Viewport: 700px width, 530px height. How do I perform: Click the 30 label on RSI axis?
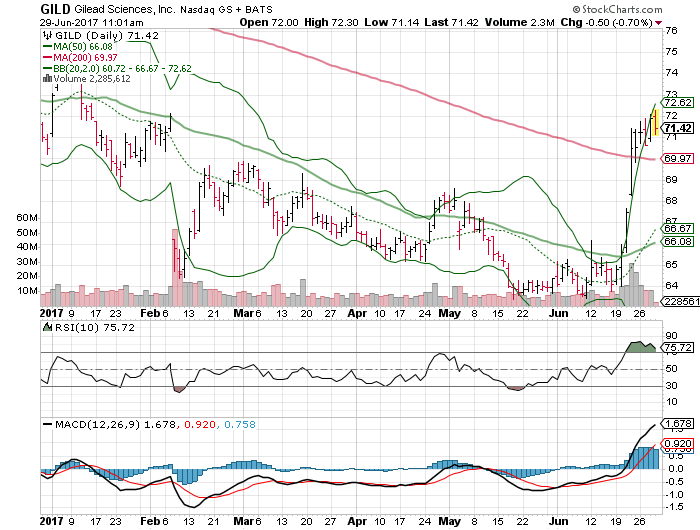point(671,385)
